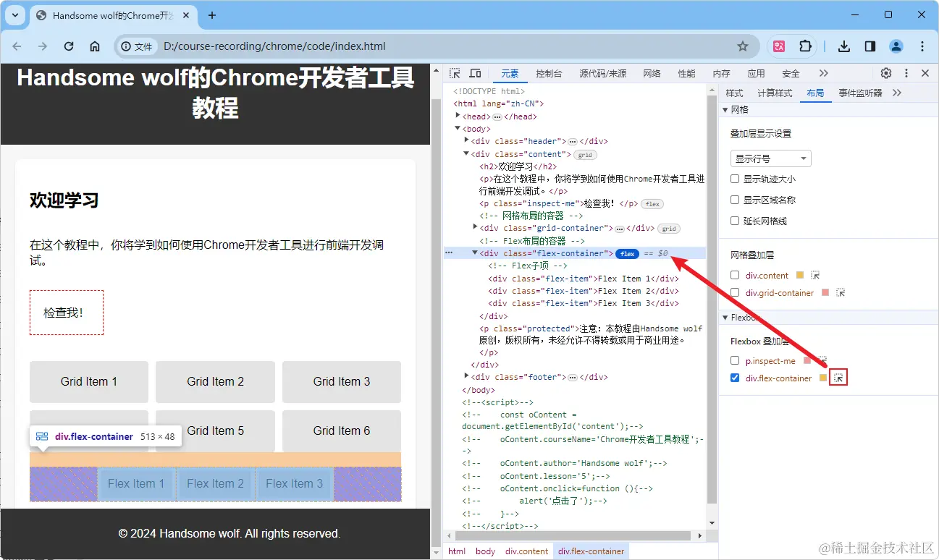This screenshot has height=560, width=939.
Task: Select html in the DOM breadcrumb
Action: (x=457, y=551)
